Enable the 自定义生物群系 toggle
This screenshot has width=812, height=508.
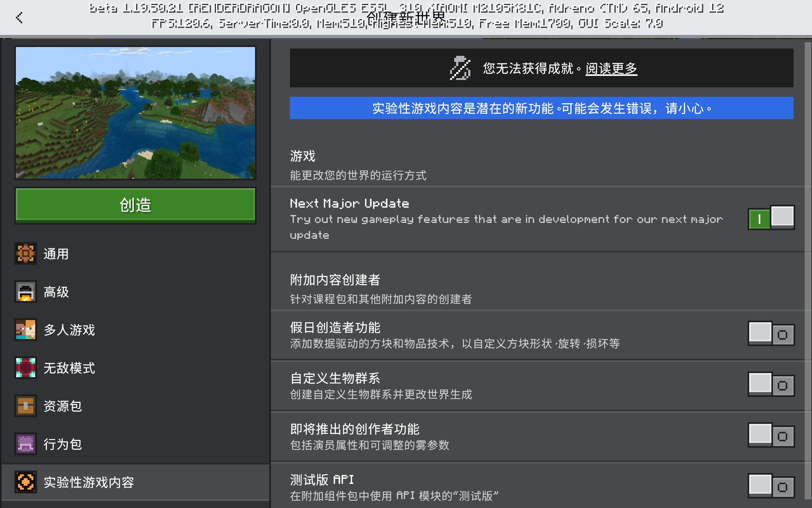pos(771,384)
